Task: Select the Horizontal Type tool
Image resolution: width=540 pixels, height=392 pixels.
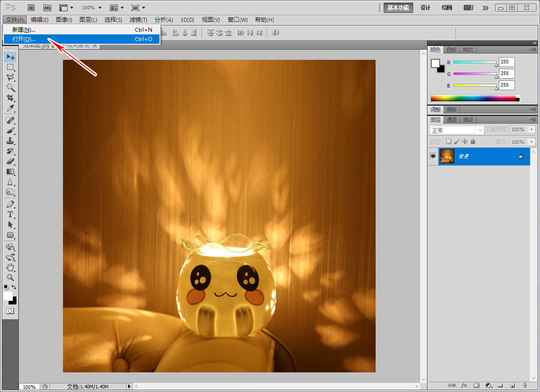Action: 11,214
